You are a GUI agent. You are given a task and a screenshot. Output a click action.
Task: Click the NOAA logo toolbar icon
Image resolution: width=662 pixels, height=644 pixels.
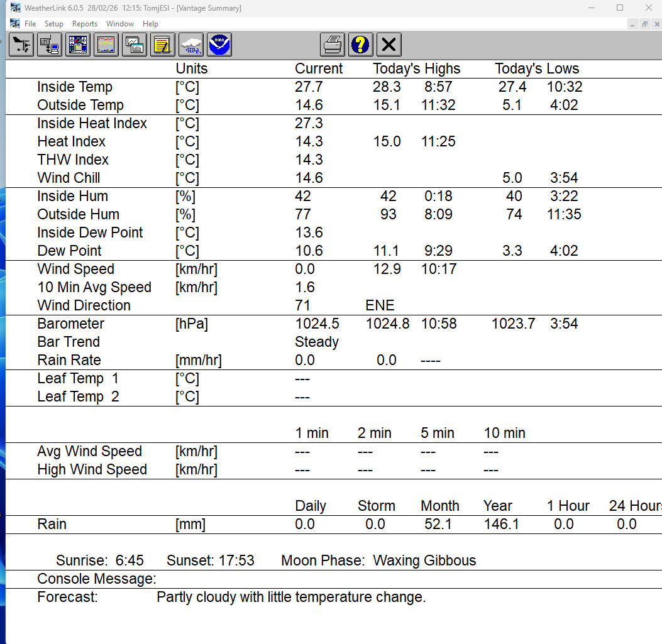(219, 45)
